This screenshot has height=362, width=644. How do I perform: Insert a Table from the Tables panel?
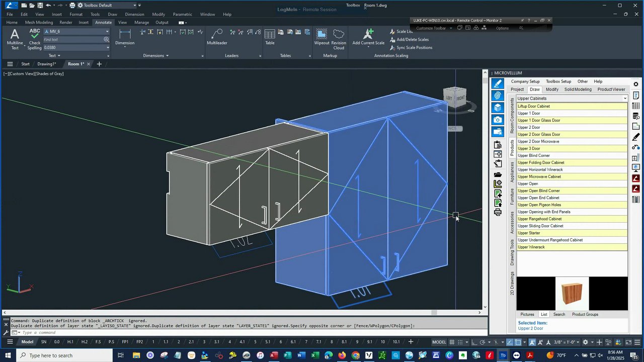pos(270,37)
